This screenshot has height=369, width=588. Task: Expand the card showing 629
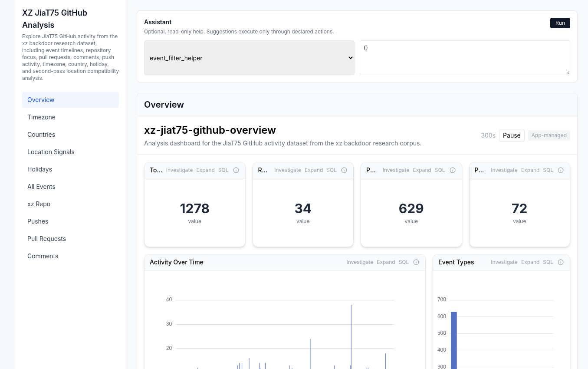tap(422, 170)
